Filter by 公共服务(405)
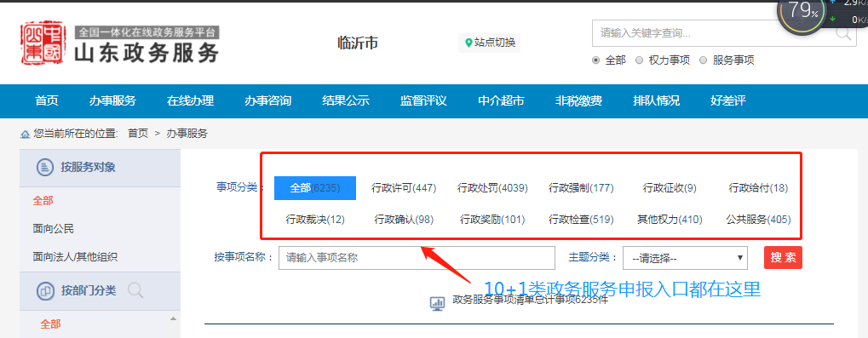This screenshot has width=868, height=338. click(758, 220)
